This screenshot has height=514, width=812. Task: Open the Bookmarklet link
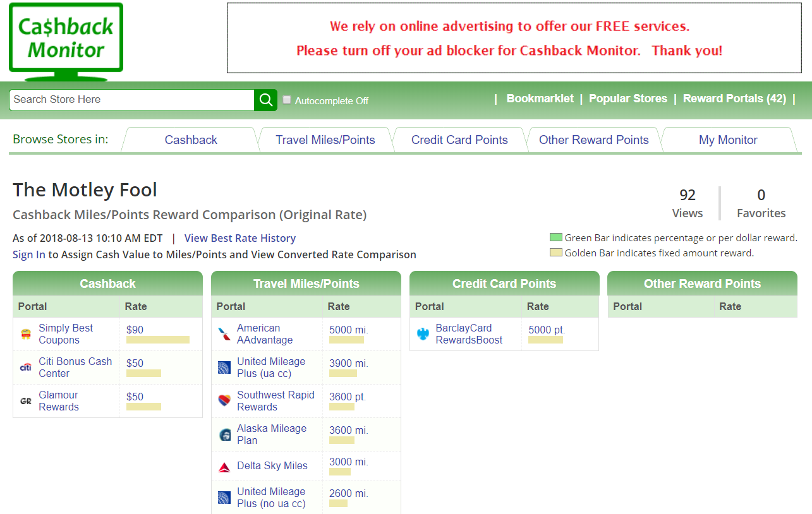pyautogui.click(x=540, y=99)
